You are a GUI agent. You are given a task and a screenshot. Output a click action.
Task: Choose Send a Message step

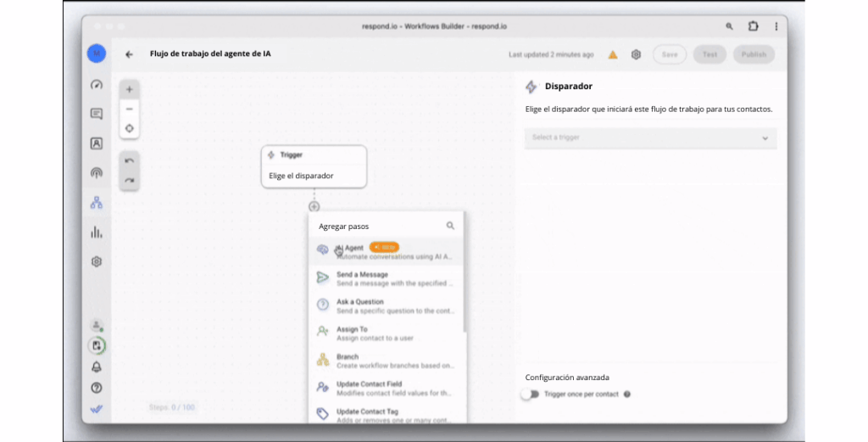tap(386, 278)
